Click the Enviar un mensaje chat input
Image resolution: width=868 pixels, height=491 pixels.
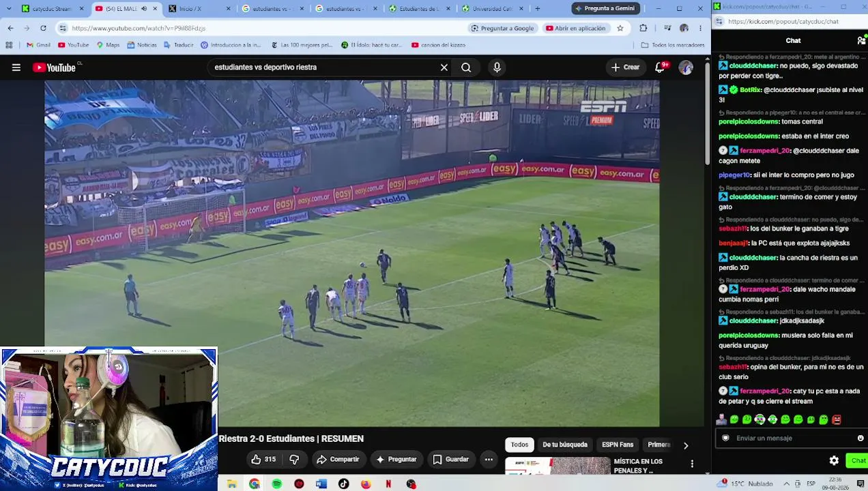[792, 438]
